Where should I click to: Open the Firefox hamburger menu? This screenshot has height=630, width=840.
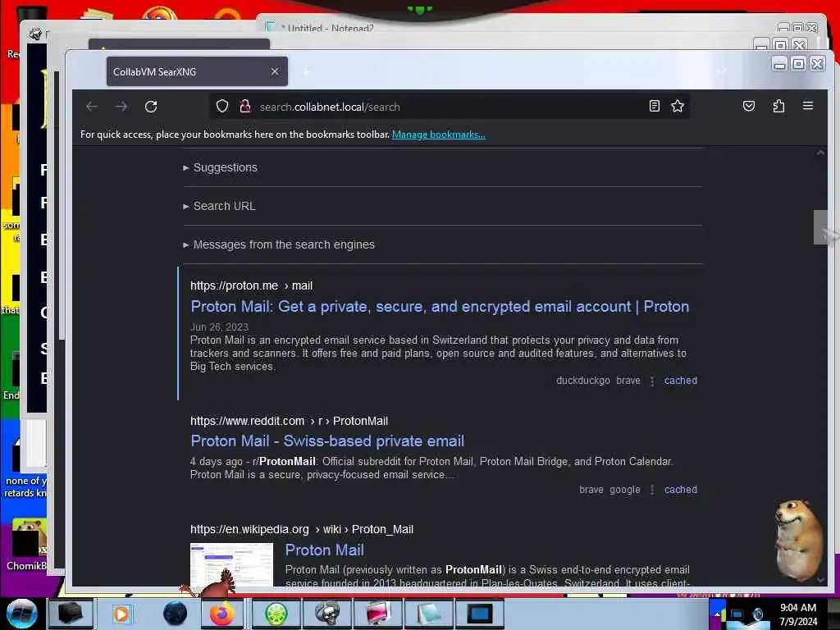tap(808, 106)
